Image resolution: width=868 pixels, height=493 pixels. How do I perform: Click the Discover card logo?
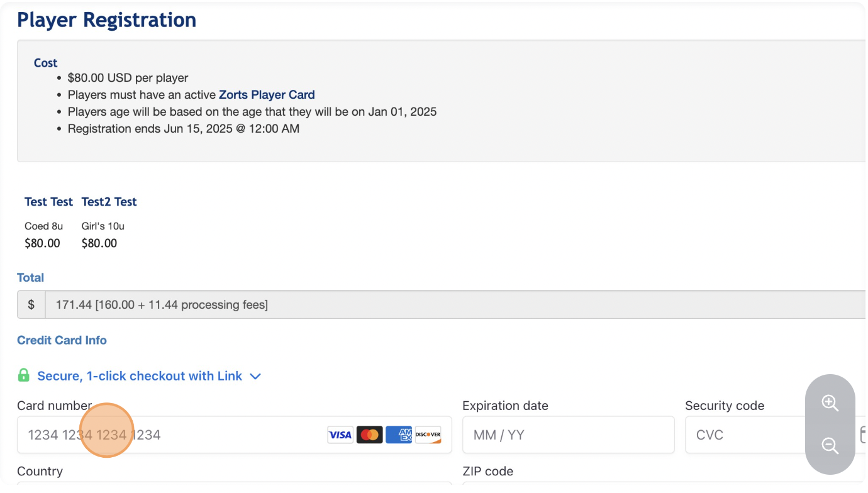[428, 435]
